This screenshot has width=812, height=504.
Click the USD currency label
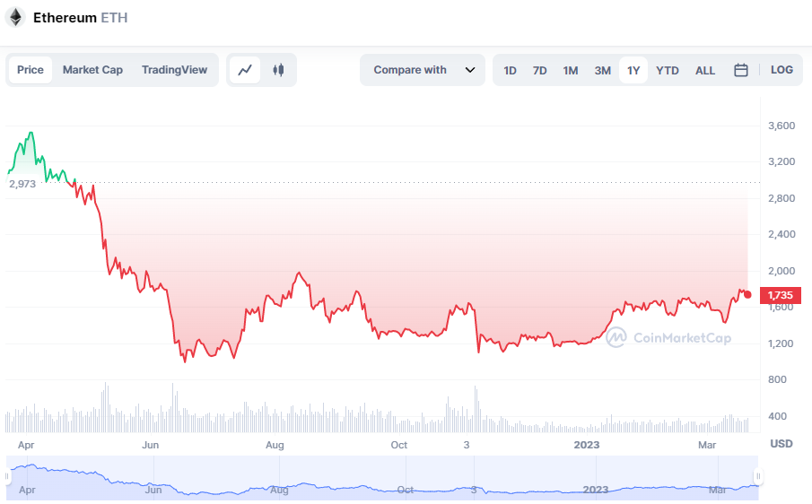tap(781, 443)
